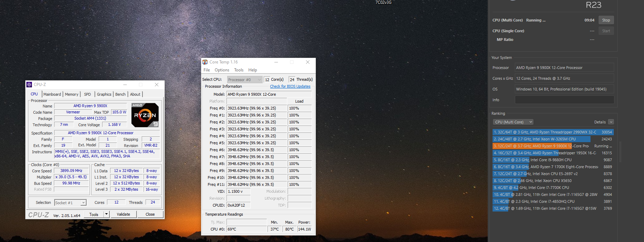
Task: Expand the Tools dropdown arrow in CPU-Z
Action: [107, 215]
